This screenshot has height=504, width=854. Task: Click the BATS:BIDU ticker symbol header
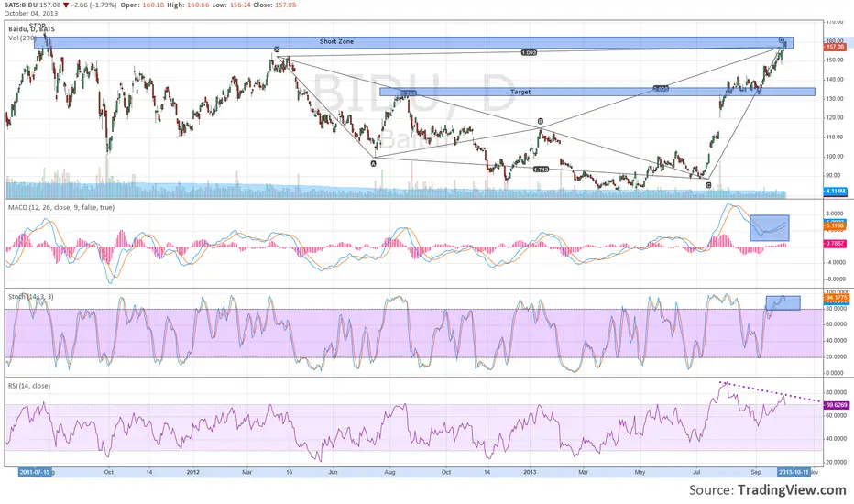point(21,5)
